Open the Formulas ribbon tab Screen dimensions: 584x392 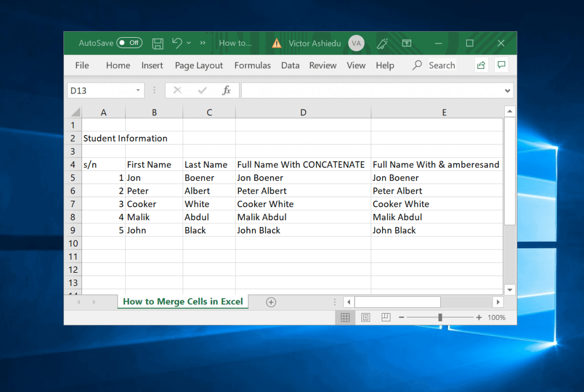(252, 65)
